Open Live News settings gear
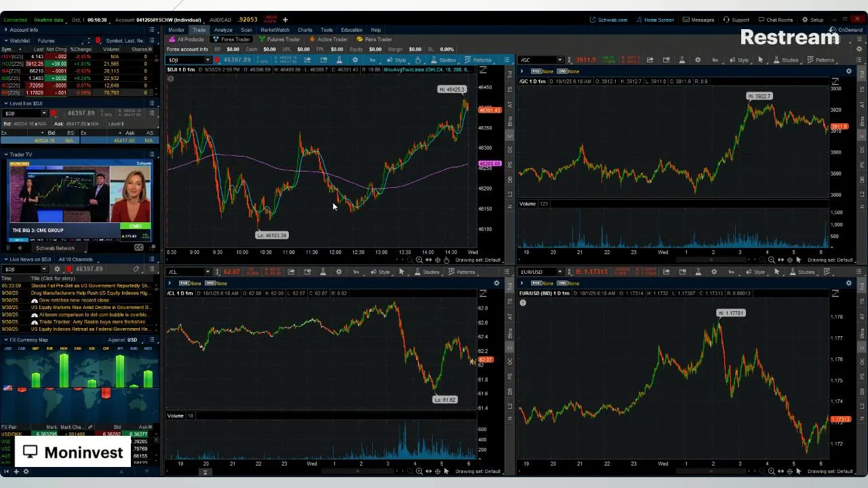Viewport: 868px width, 488px height. point(57,269)
